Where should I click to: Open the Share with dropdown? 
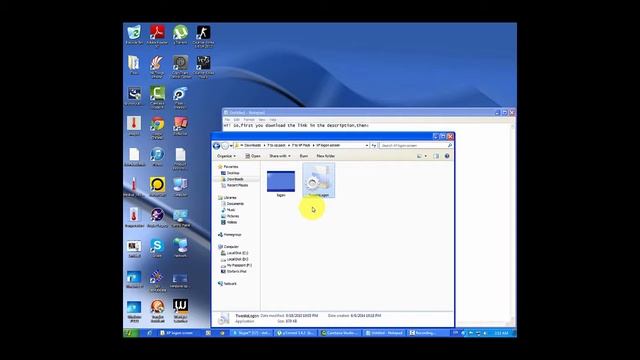point(280,156)
